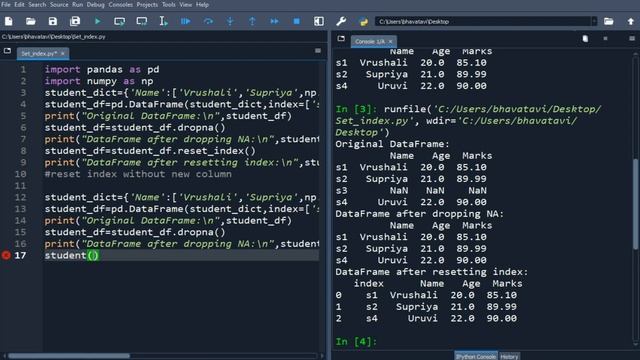Continue execution until next breakpoint
This screenshot has height=360, width=640.
274,21
